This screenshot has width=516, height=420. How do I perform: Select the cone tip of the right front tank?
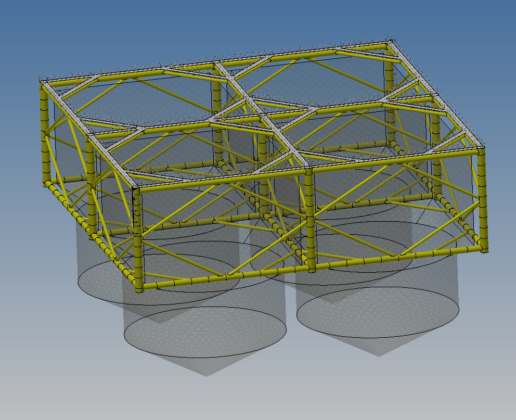379,354
